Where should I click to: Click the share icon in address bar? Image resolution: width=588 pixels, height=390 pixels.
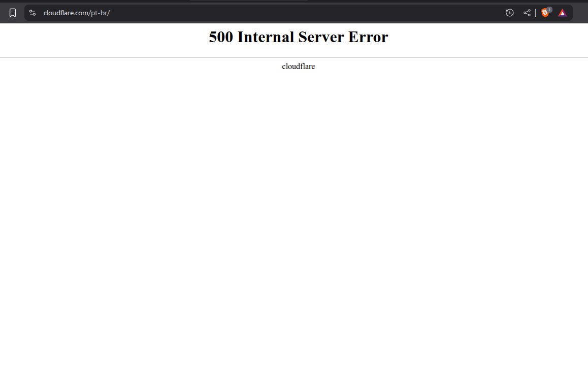(527, 13)
